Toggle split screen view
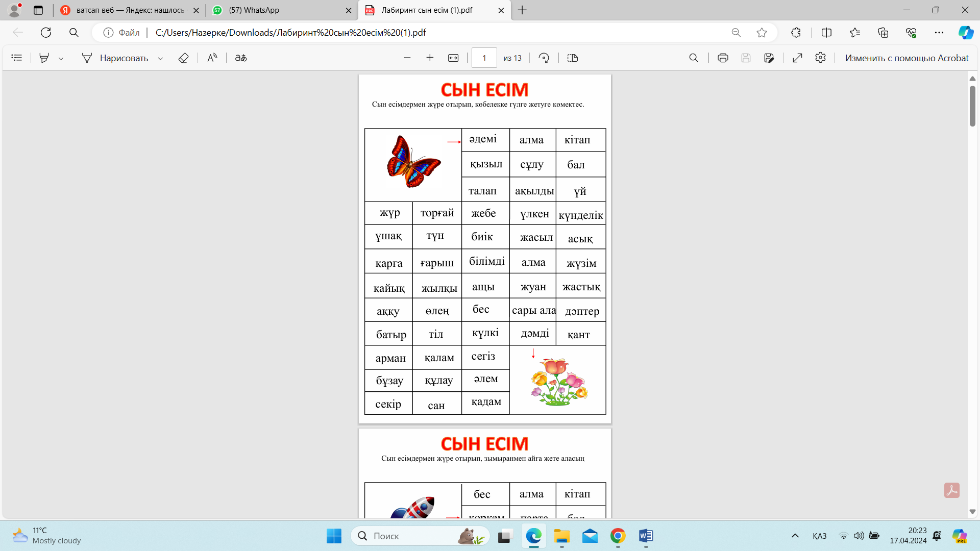980x551 pixels. click(826, 33)
